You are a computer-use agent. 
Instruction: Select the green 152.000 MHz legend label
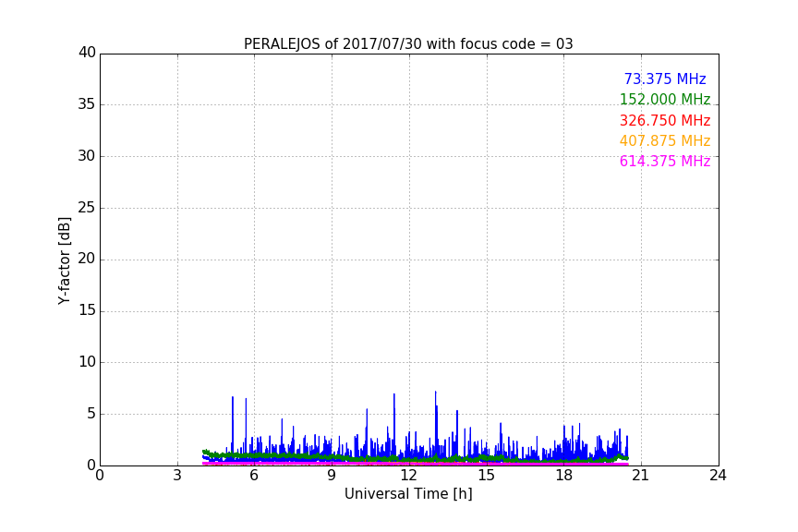point(665,100)
